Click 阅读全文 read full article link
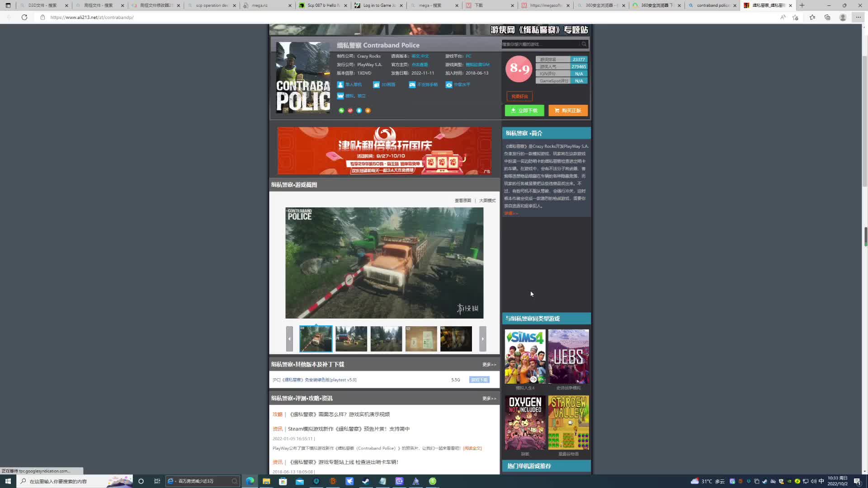The height and width of the screenshot is (488, 868). click(x=472, y=448)
